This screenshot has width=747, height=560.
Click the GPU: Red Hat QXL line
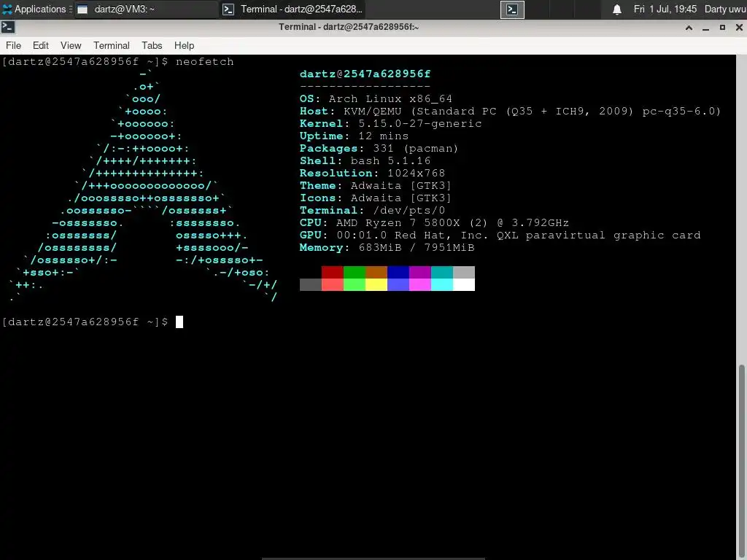pos(500,235)
